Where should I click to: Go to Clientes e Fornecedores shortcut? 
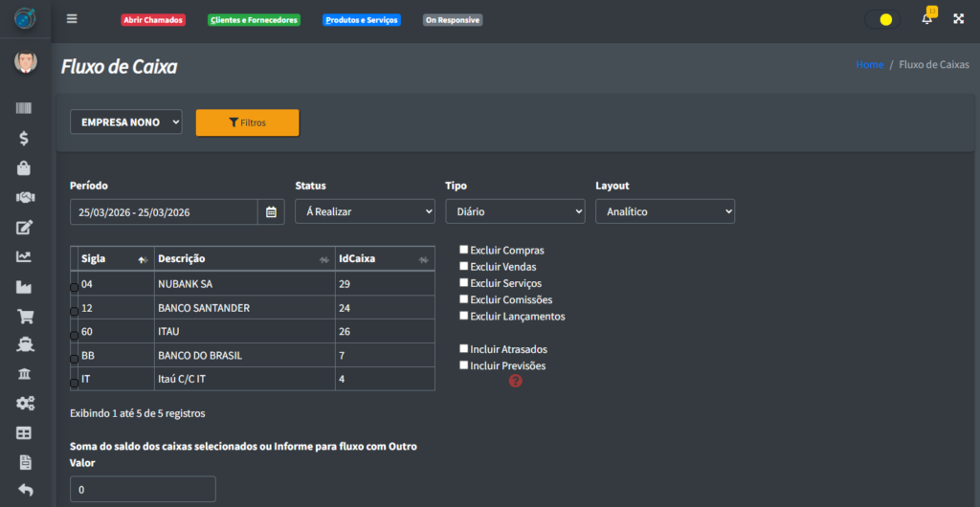pos(254,19)
